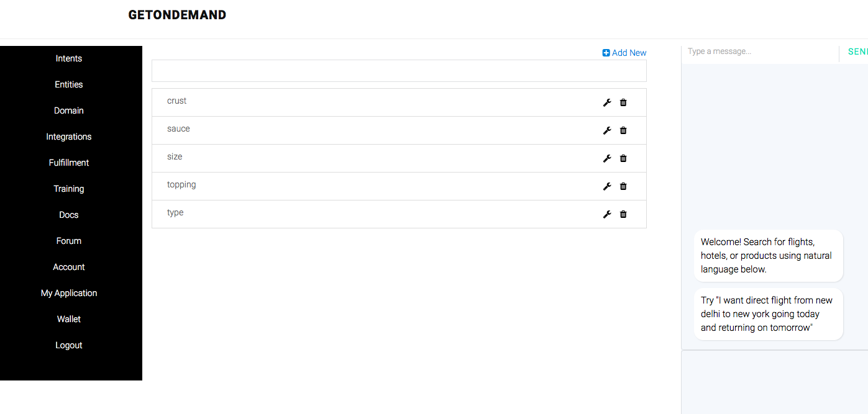Image resolution: width=868 pixels, height=414 pixels.
Task: Go to the Domain section
Action: (x=69, y=110)
